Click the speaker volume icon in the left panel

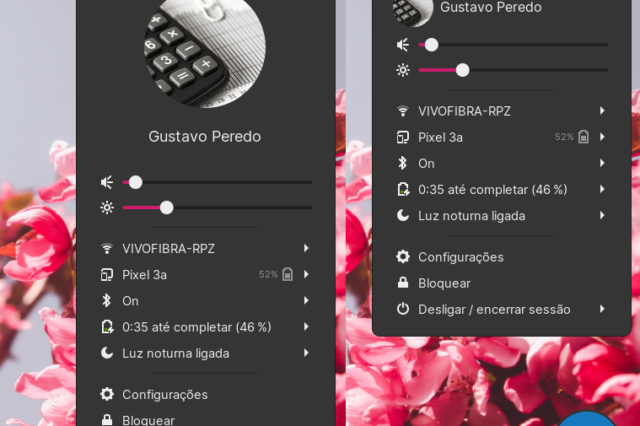[x=107, y=182]
